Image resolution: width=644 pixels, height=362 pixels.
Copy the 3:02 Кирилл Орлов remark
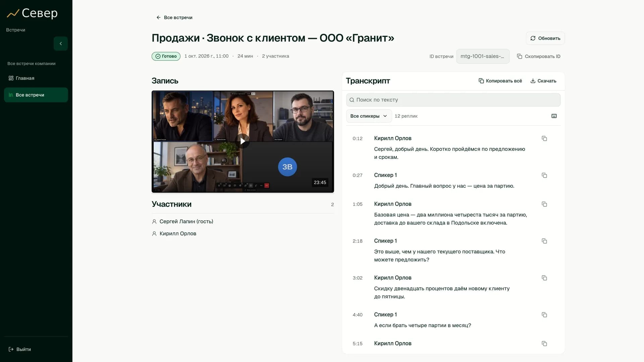click(544, 278)
